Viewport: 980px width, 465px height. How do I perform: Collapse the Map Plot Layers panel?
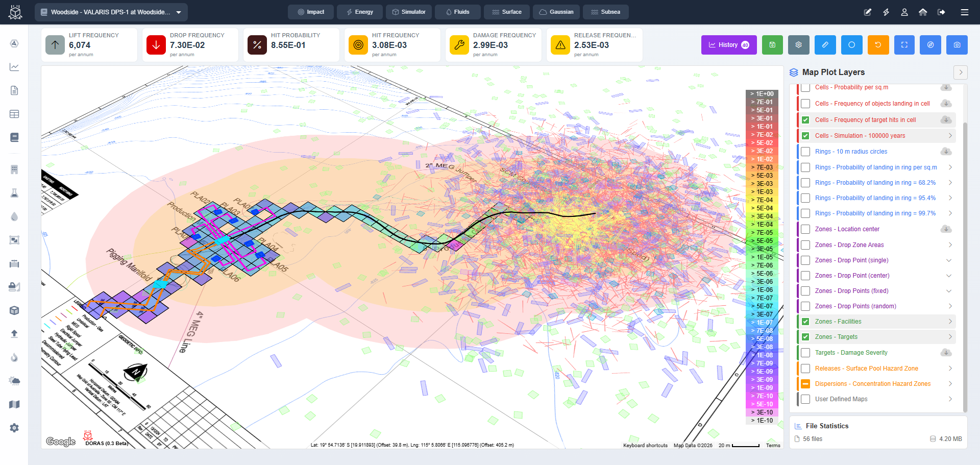pyautogui.click(x=961, y=72)
